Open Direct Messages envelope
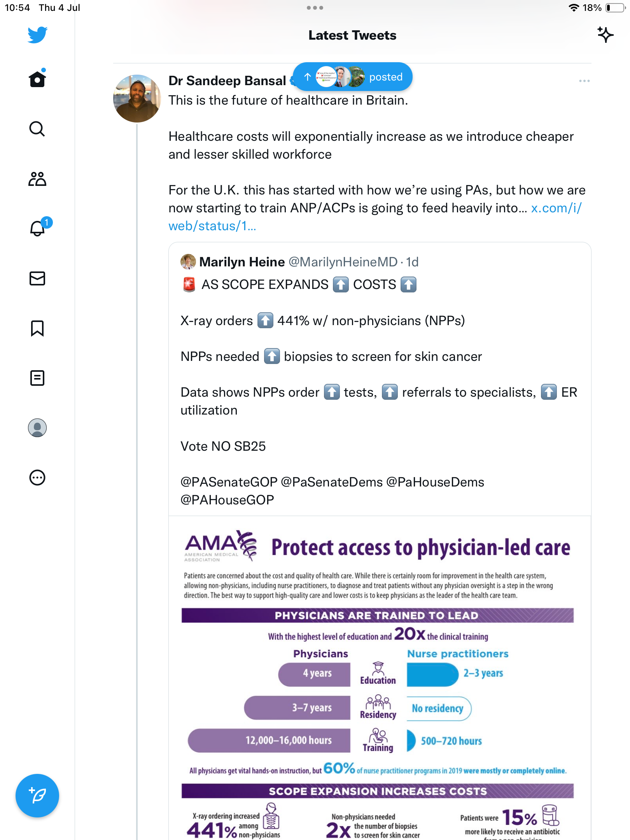Image resolution: width=630 pixels, height=840 pixels. pos(37,278)
